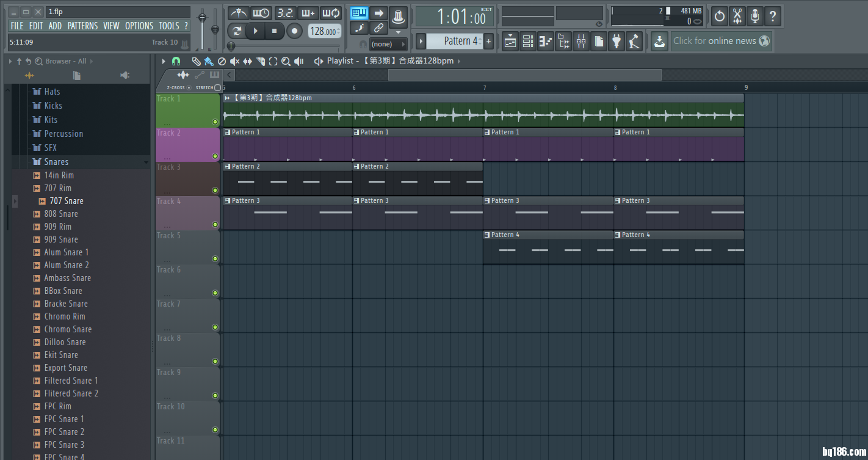
Task: Select the mute tool in playlist
Action: (234, 61)
